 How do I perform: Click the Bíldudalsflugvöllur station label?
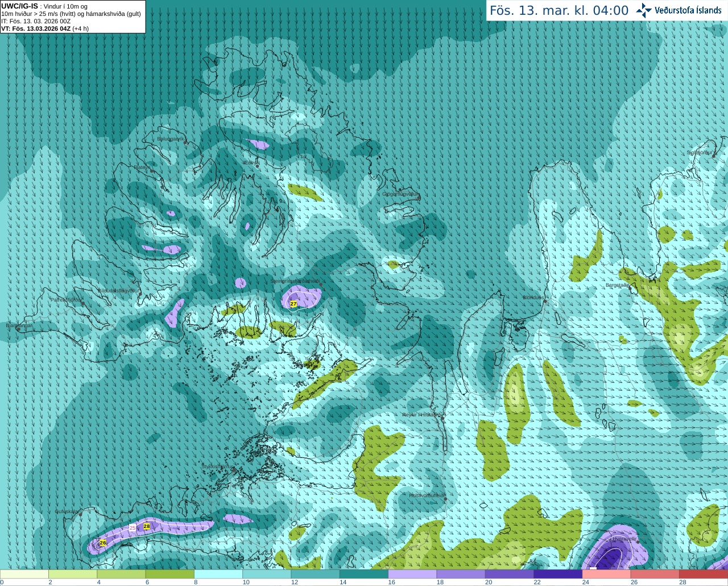coord(118,290)
